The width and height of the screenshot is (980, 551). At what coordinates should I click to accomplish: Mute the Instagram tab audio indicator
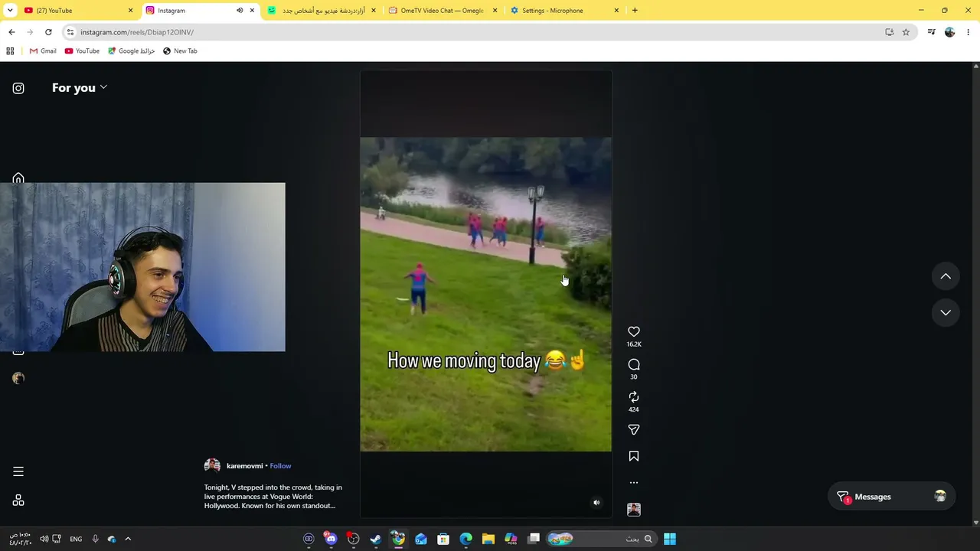coord(239,11)
